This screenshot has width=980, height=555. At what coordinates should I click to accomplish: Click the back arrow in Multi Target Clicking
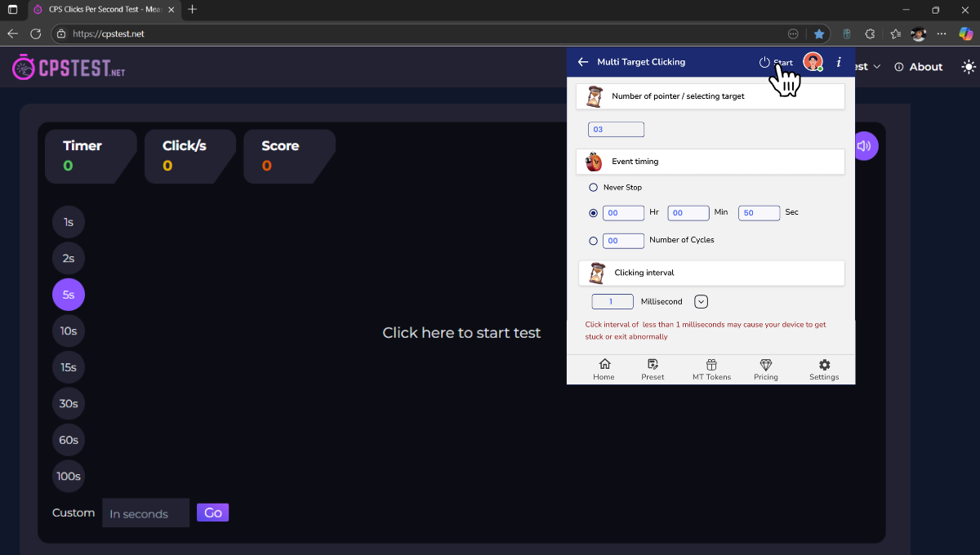(582, 62)
